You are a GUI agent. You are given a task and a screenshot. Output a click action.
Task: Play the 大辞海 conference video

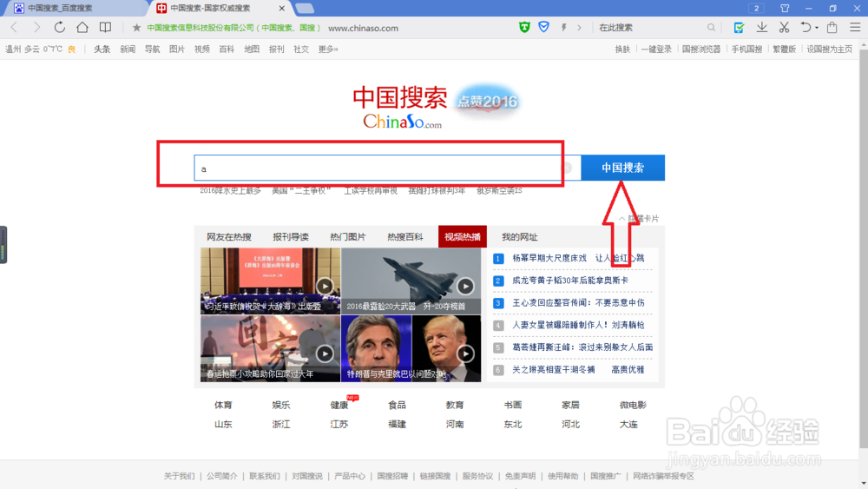[x=325, y=286]
